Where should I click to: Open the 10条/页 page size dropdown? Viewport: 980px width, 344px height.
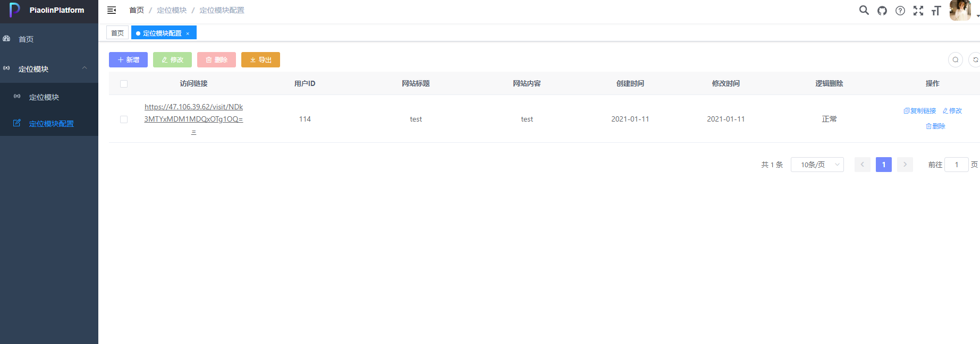[817, 165]
